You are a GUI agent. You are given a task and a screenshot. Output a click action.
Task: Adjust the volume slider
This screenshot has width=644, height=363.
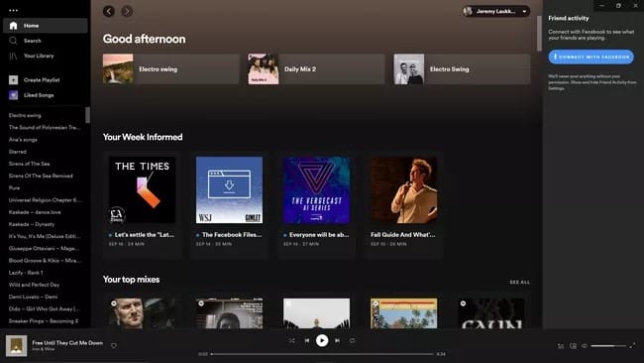607,346
